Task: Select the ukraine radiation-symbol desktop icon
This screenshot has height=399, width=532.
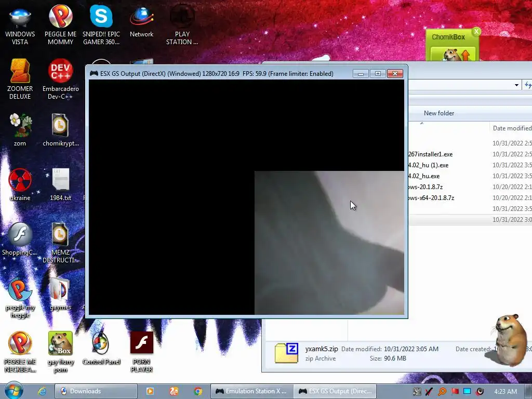Action: tap(20, 185)
